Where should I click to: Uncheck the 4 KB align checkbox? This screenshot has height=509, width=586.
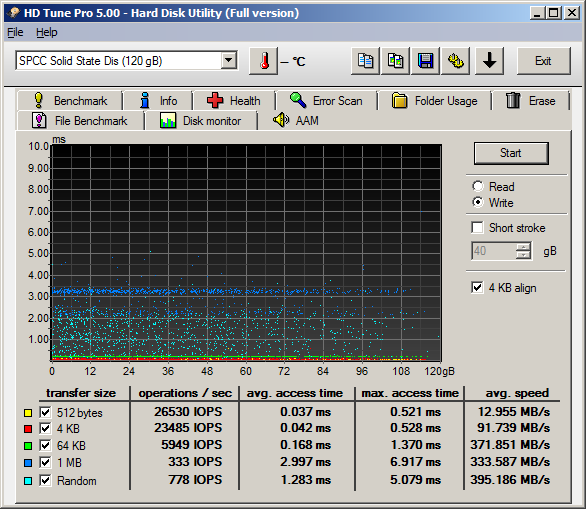pyautogui.click(x=477, y=288)
